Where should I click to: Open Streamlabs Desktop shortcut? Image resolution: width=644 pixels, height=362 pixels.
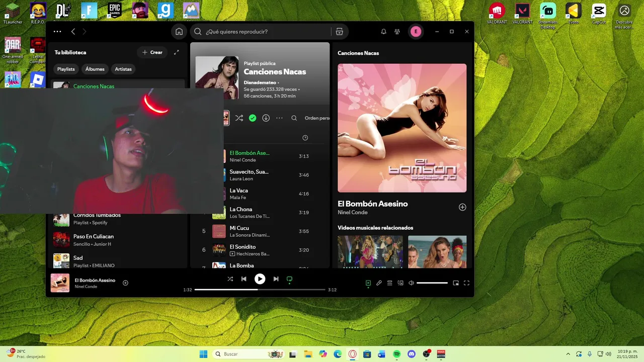coord(548,16)
